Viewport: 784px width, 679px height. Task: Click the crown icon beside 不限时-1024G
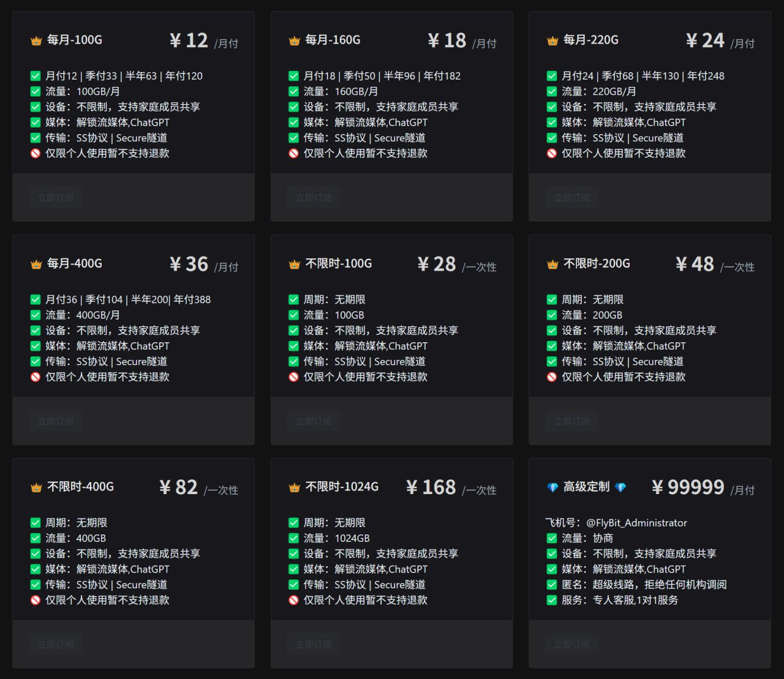coord(295,488)
